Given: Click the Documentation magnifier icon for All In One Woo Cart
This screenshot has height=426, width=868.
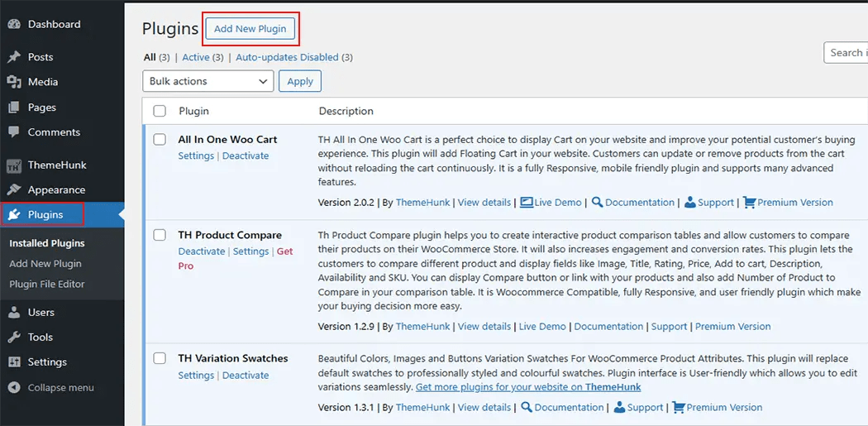Looking at the screenshot, I should (x=597, y=202).
